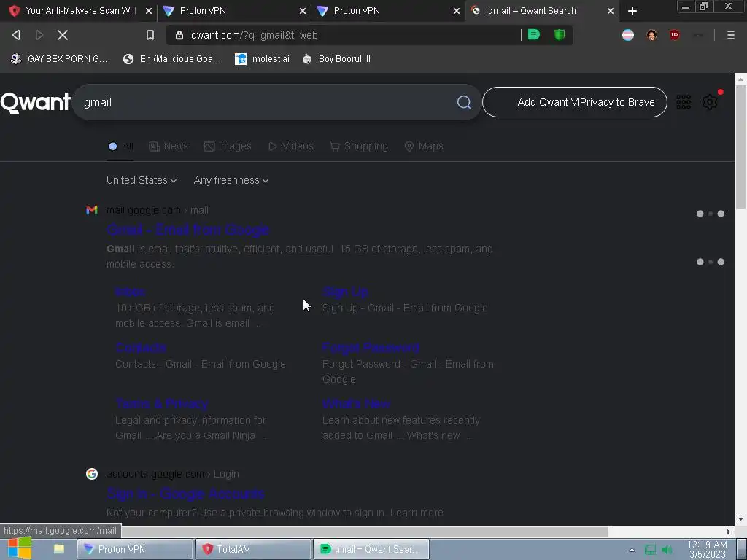Screen dimensions: 747x560
Task: Open taskbar clock showing 12:19 AM
Action: point(707,550)
